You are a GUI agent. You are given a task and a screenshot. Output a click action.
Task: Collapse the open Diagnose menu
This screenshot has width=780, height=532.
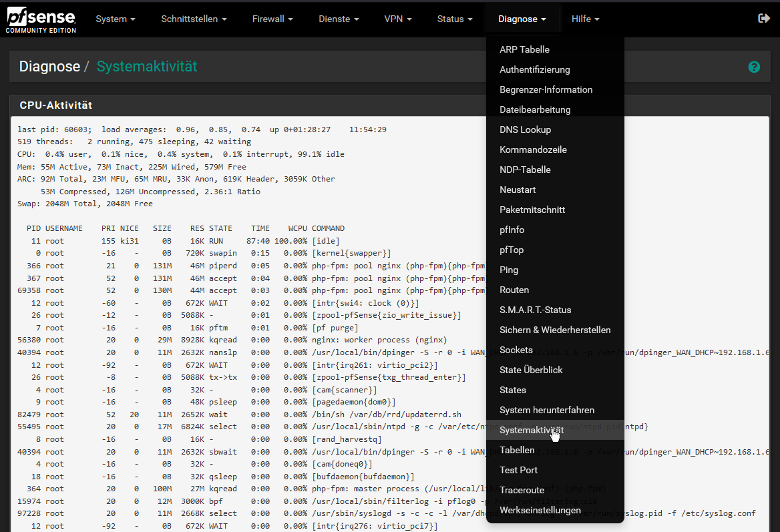522,19
